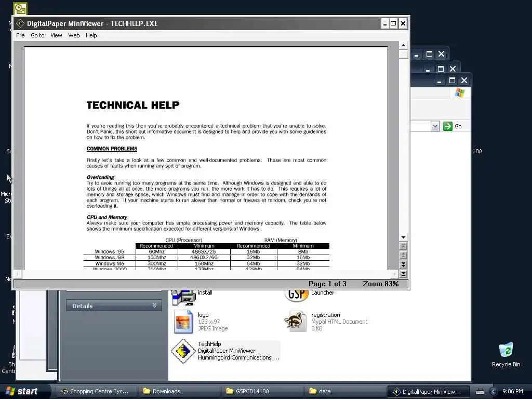Image resolution: width=532 pixels, height=399 pixels.
Task: Switch to Shopping Centre Tycoon taskbar button
Action: coord(96,391)
